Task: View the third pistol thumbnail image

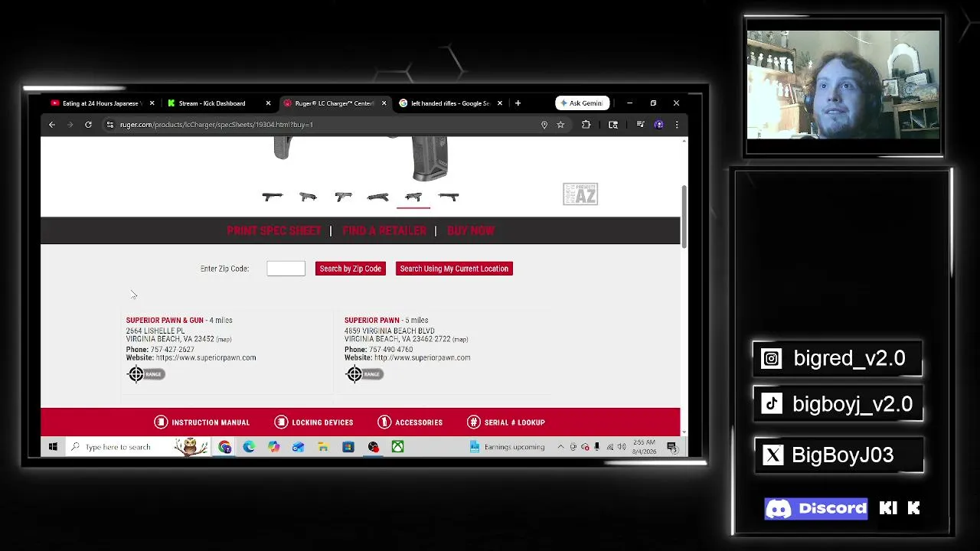Action: (x=343, y=197)
